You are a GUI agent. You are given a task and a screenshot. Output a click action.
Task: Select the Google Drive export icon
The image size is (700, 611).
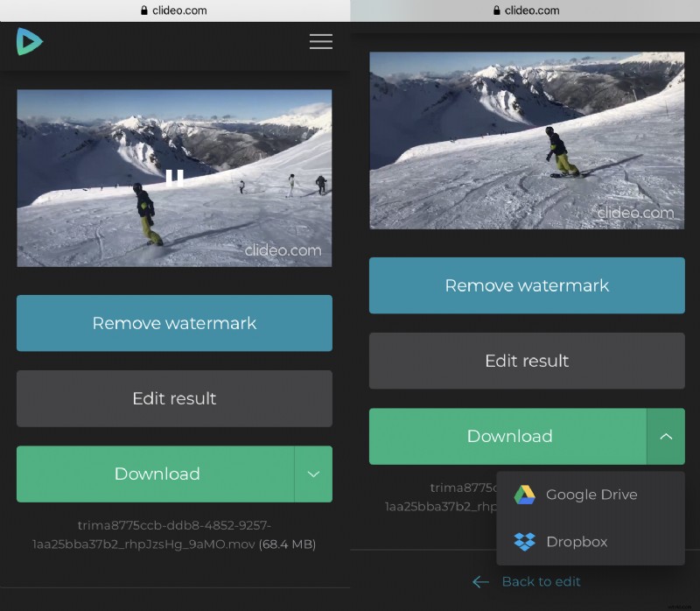525,495
